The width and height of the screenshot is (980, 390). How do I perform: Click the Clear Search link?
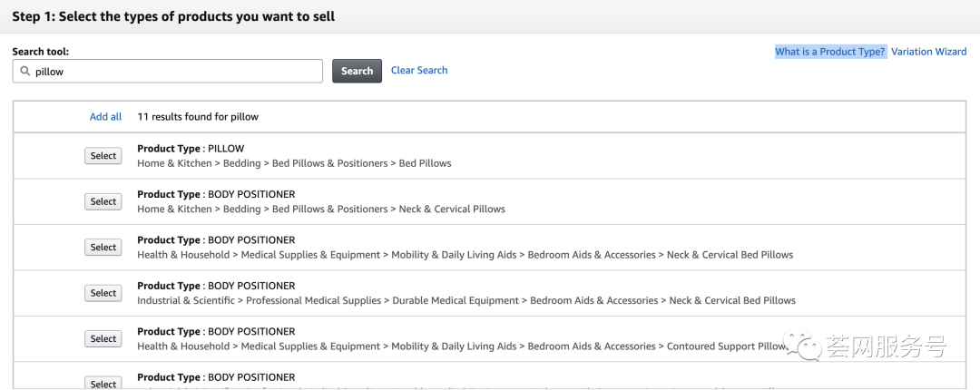pos(419,70)
